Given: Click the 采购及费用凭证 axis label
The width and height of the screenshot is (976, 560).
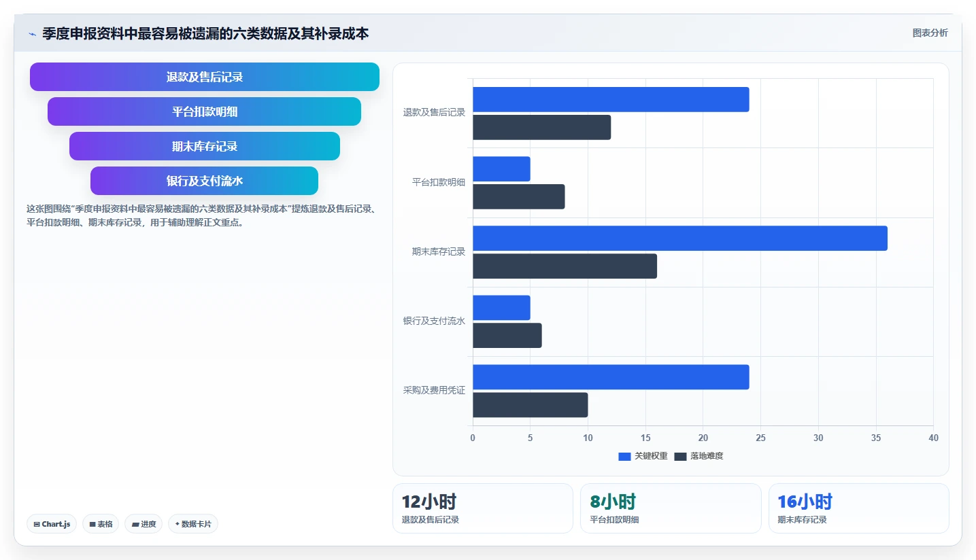Looking at the screenshot, I should tap(434, 391).
